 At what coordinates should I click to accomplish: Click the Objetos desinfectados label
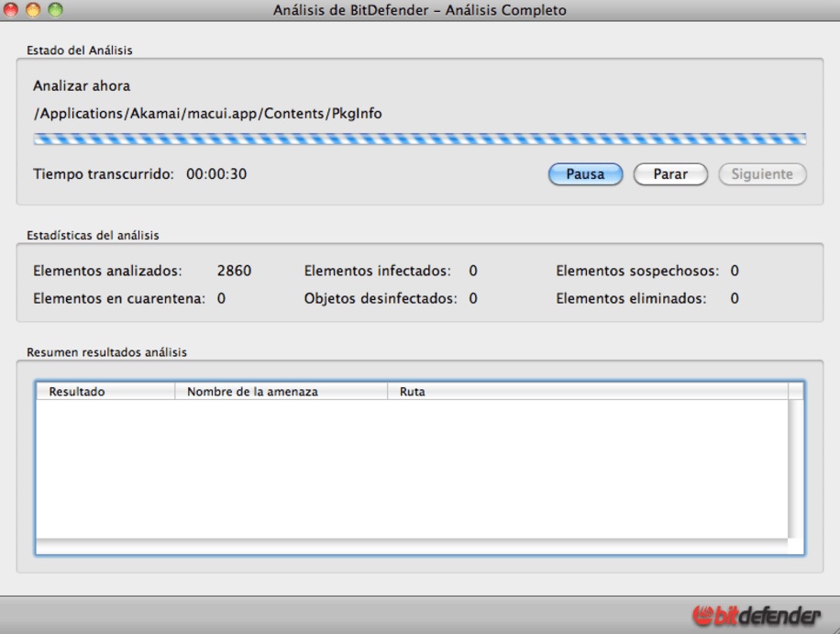[x=381, y=298]
